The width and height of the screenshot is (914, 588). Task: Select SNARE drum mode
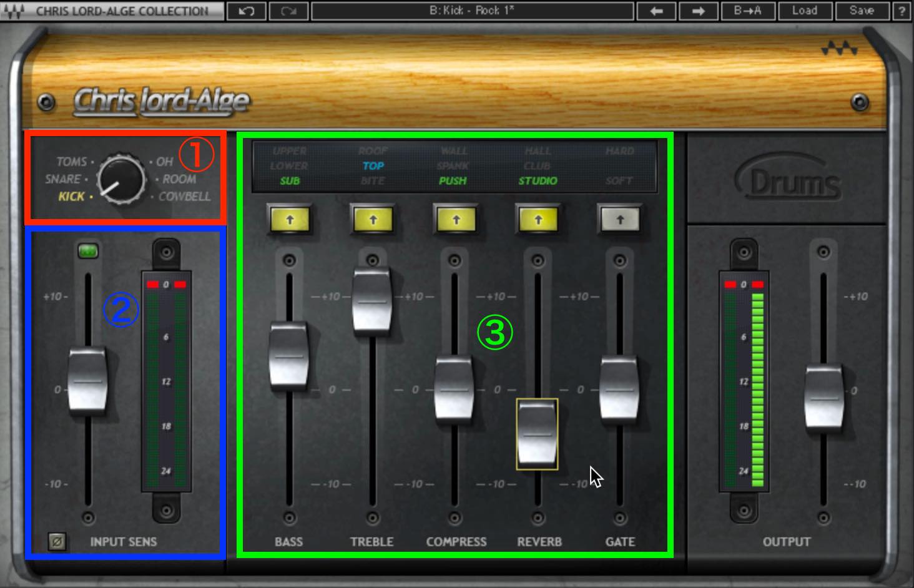(x=62, y=179)
